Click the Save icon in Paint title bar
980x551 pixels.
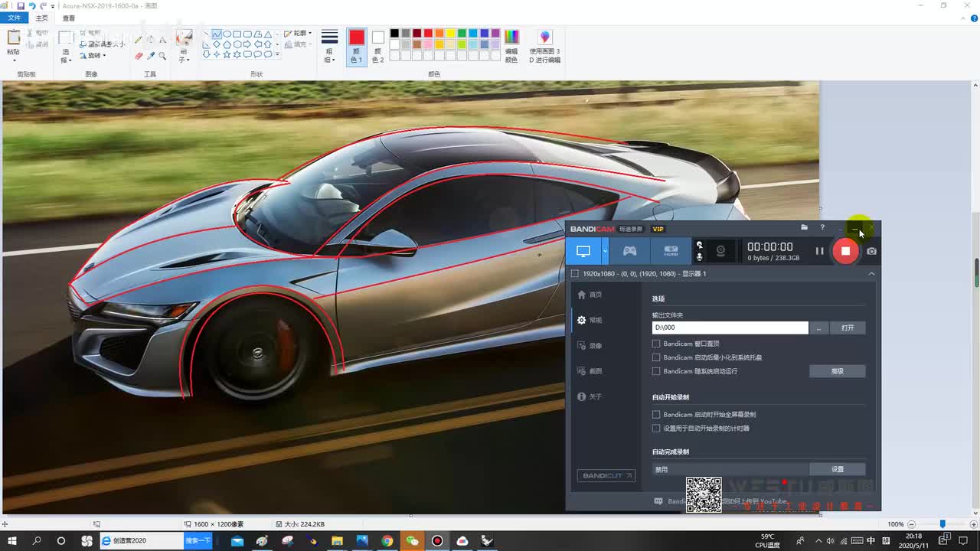tap(21, 5)
